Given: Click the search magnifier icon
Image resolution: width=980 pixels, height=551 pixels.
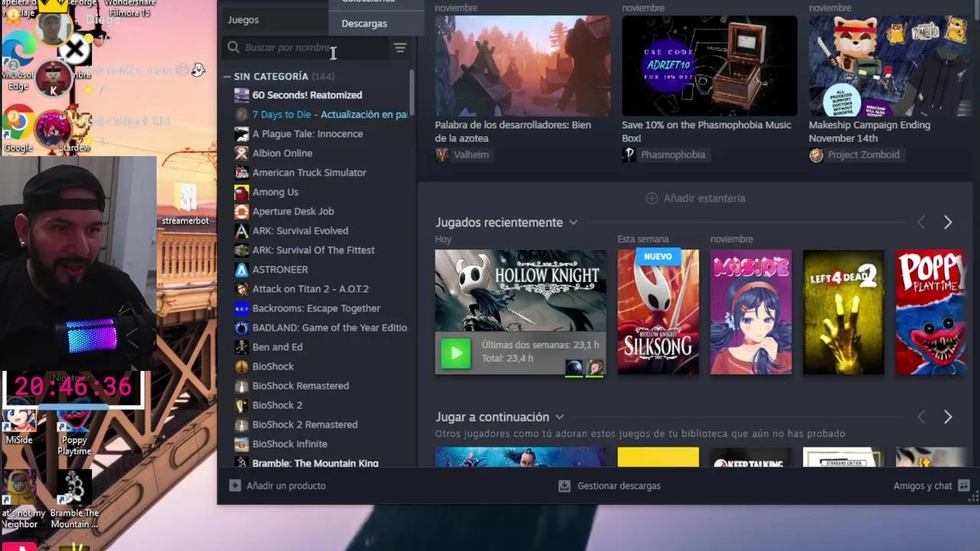Looking at the screenshot, I should [x=234, y=47].
